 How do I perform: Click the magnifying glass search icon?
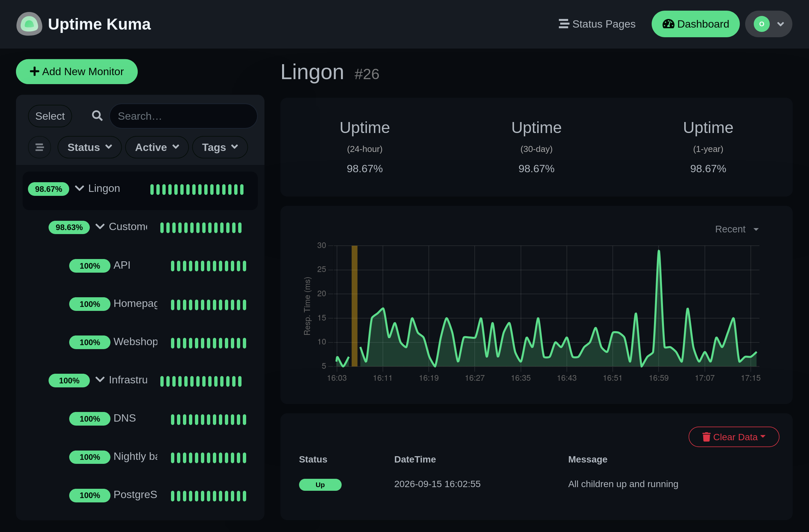[x=97, y=116]
